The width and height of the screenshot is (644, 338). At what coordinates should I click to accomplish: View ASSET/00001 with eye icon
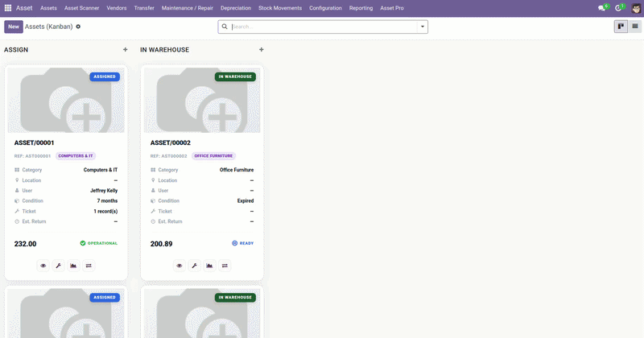click(x=43, y=266)
